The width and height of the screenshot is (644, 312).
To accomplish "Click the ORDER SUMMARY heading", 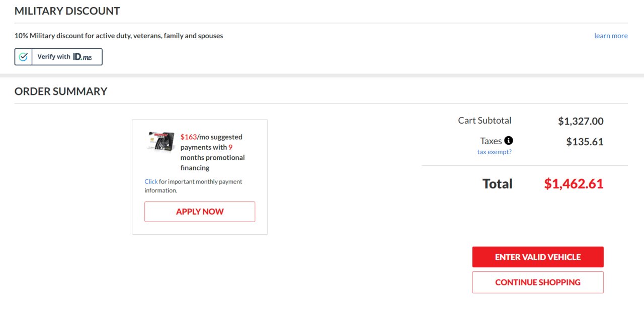I will coord(61,91).
